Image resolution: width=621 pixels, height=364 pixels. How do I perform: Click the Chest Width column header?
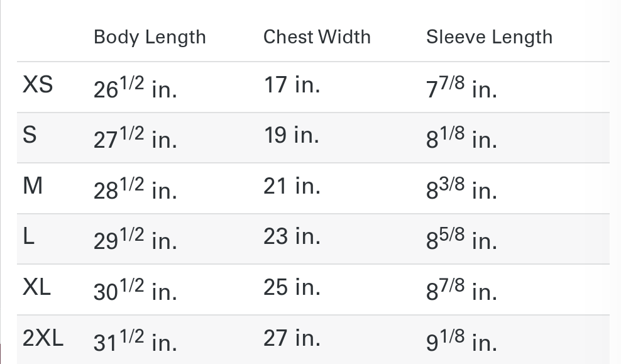pos(317,37)
